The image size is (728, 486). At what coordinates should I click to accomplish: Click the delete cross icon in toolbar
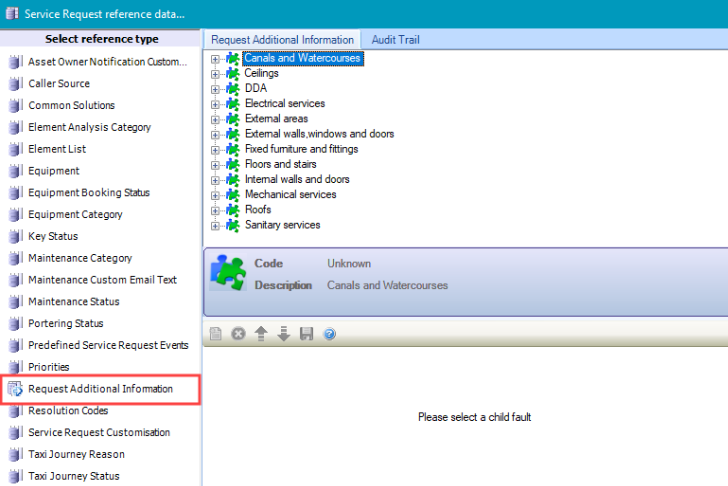click(238, 333)
